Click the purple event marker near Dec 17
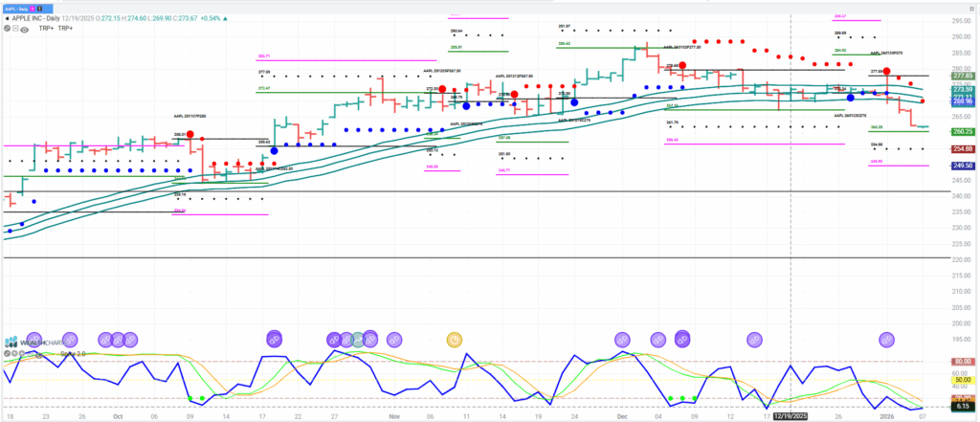 click(754, 340)
